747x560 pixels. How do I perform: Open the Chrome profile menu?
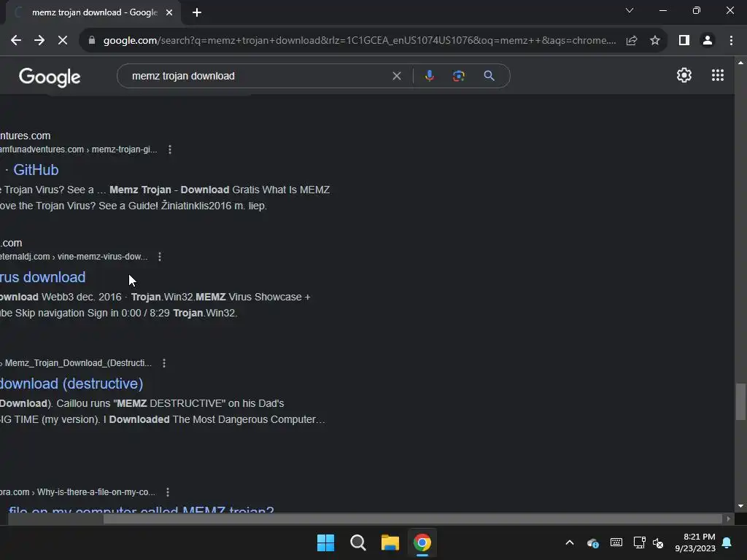click(x=708, y=41)
